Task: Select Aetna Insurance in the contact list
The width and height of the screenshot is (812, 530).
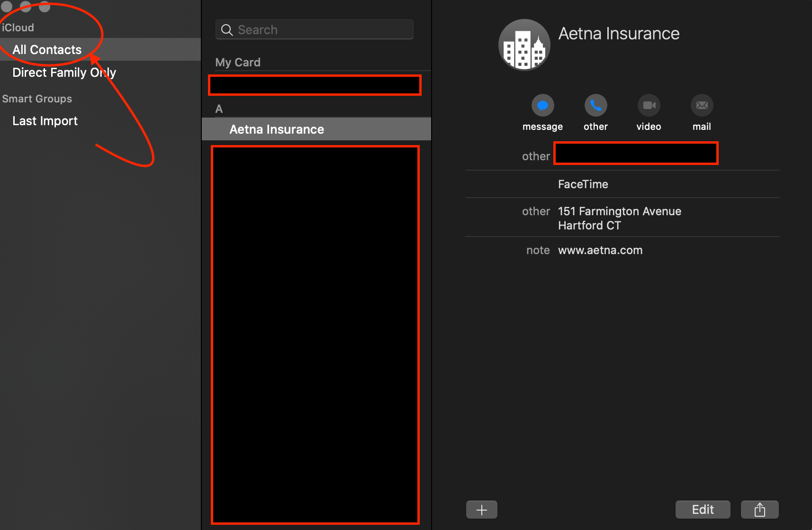Action: pyautogui.click(x=316, y=129)
